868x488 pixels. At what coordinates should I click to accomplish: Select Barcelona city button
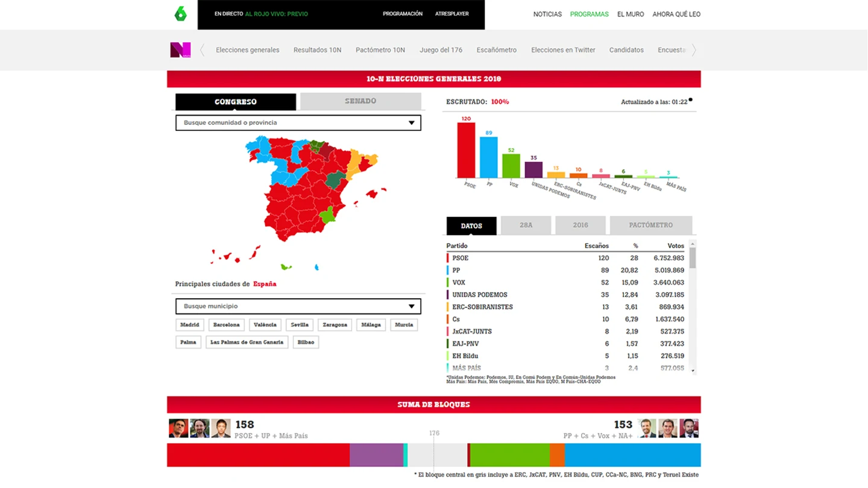227,325
